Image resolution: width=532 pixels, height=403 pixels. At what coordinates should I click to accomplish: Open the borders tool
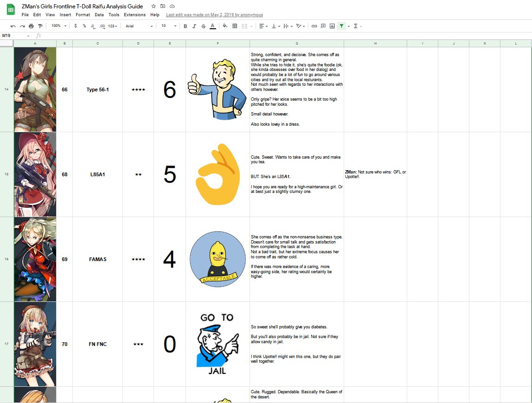(x=234, y=26)
